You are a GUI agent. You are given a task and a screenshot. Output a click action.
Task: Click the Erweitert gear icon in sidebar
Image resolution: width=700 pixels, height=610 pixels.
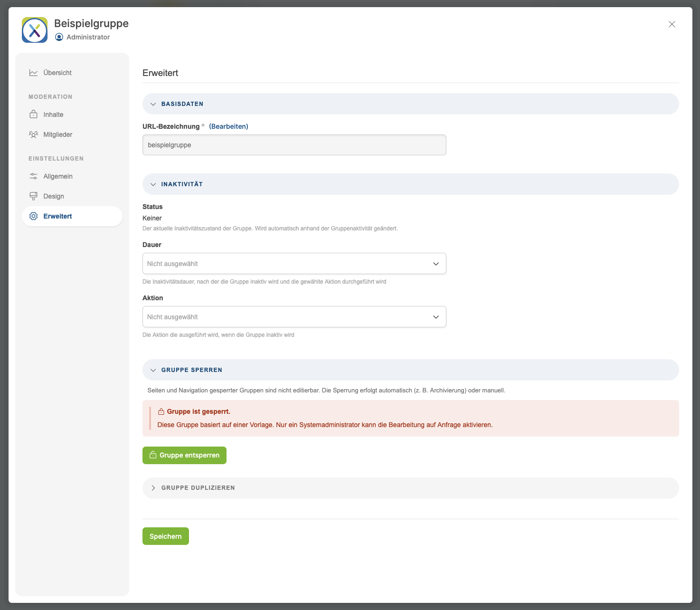click(x=33, y=216)
